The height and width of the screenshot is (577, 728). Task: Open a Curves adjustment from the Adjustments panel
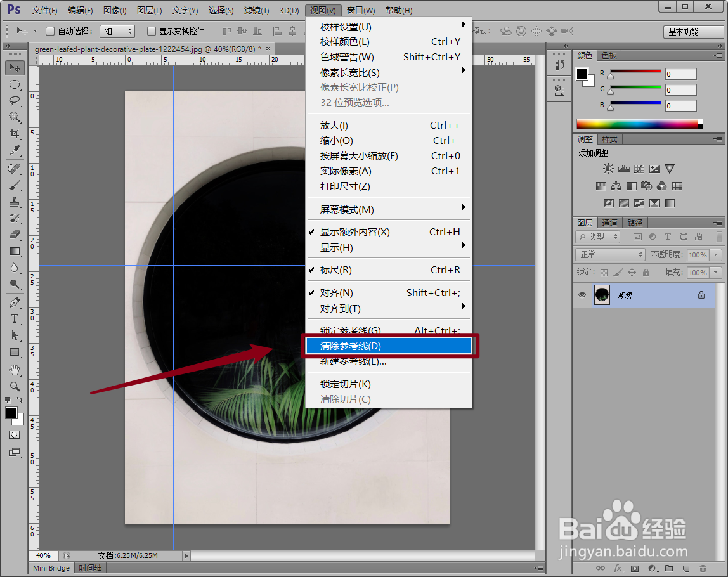coord(640,168)
